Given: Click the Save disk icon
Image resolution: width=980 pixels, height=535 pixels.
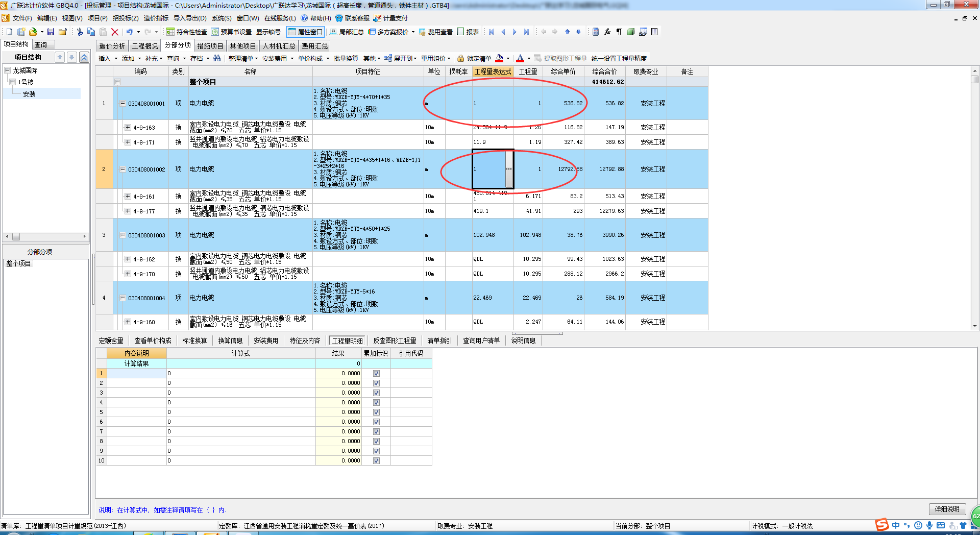Looking at the screenshot, I should [51, 32].
